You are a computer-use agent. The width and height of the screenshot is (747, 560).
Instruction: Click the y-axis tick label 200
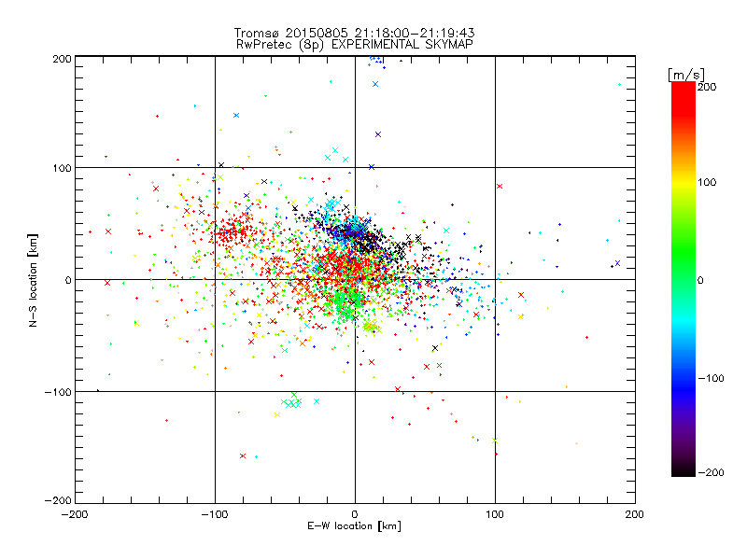(x=62, y=59)
